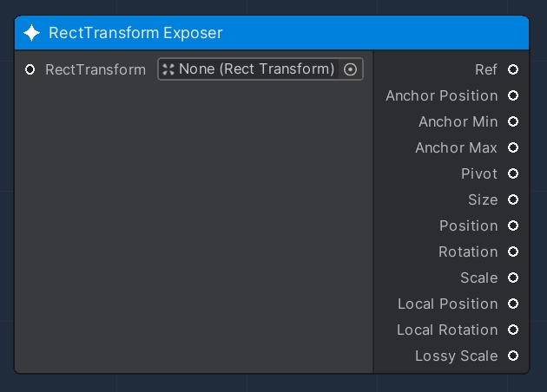Click the RectTransform input port
This screenshot has height=392, width=547.
[x=30, y=69]
